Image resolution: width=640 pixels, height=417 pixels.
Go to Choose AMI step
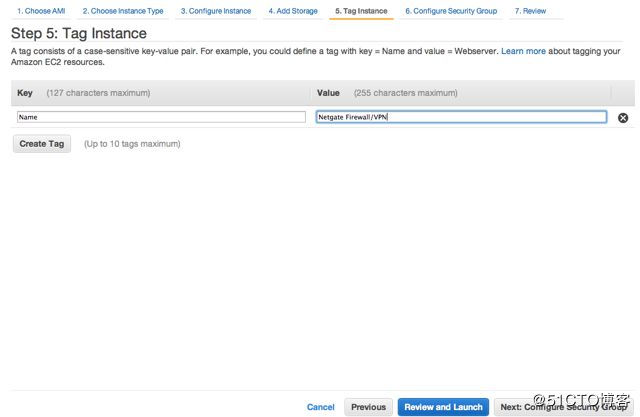click(x=41, y=11)
